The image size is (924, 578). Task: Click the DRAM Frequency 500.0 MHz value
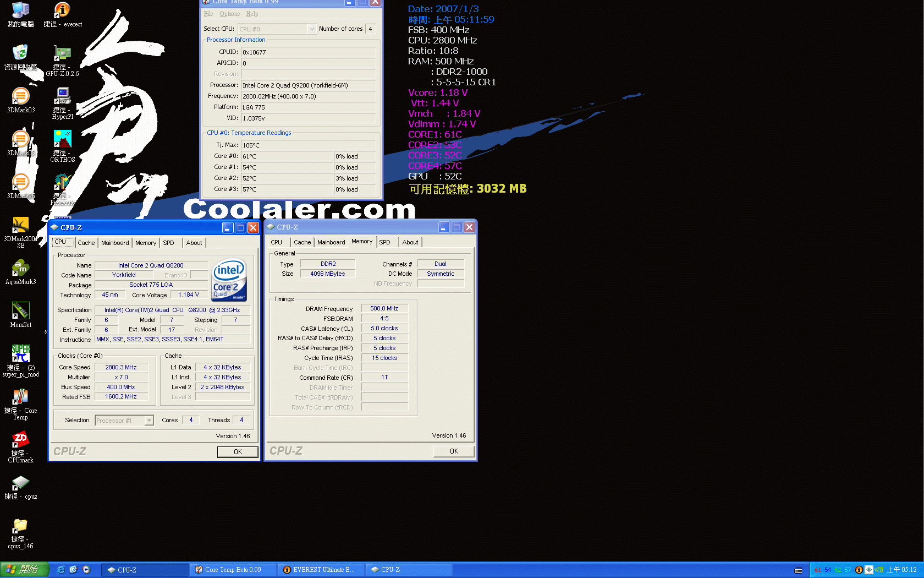(x=384, y=309)
